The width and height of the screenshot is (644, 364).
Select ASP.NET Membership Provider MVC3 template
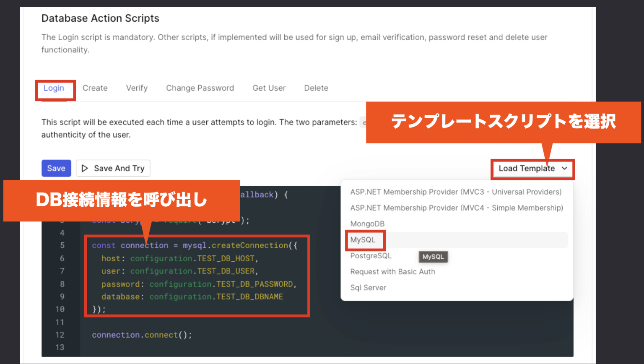456,192
